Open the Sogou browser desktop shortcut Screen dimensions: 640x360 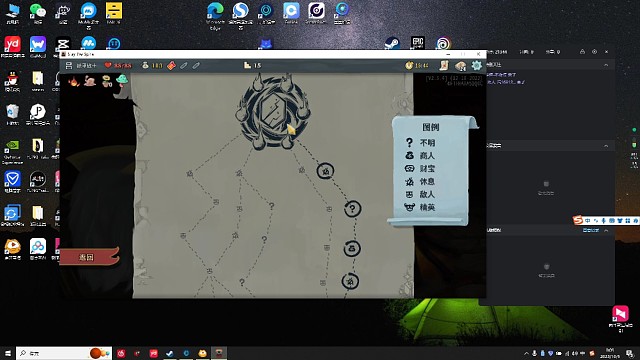(240, 16)
